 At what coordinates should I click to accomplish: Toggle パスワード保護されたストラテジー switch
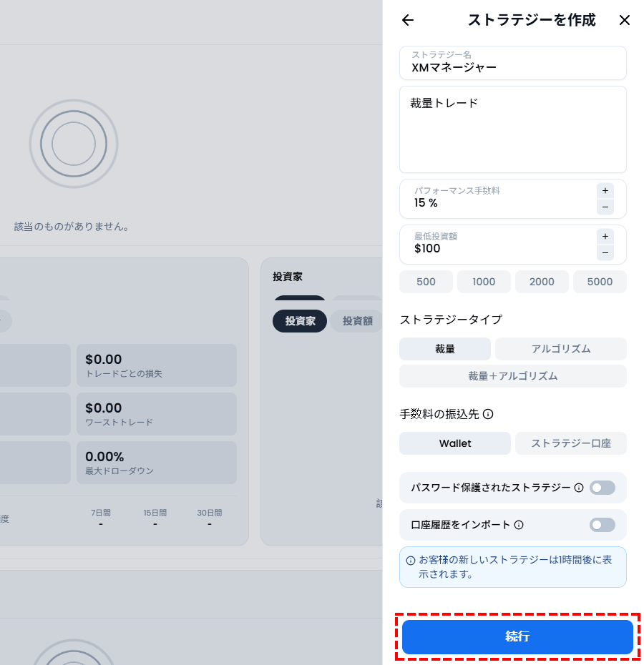click(x=602, y=488)
